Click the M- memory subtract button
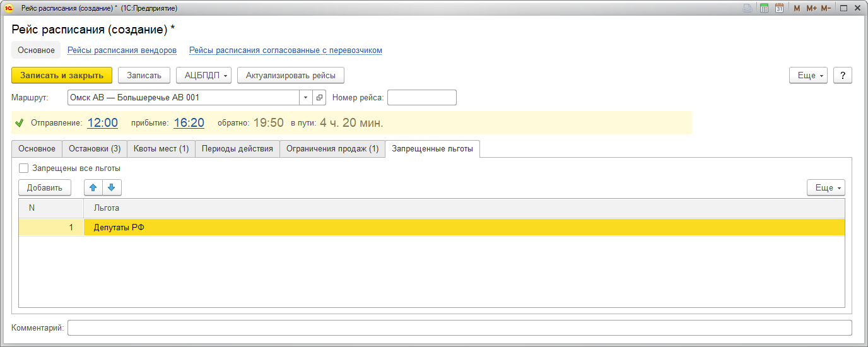 pyautogui.click(x=826, y=8)
